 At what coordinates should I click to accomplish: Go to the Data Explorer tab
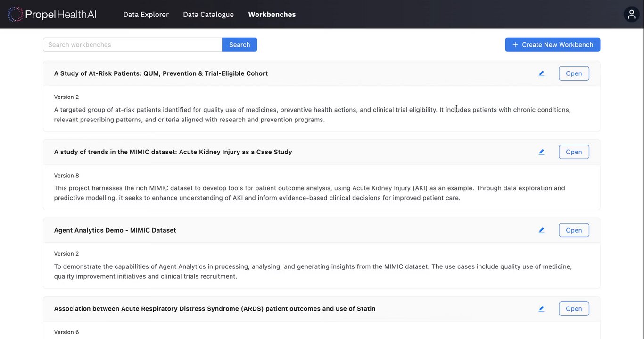[146, 14]
